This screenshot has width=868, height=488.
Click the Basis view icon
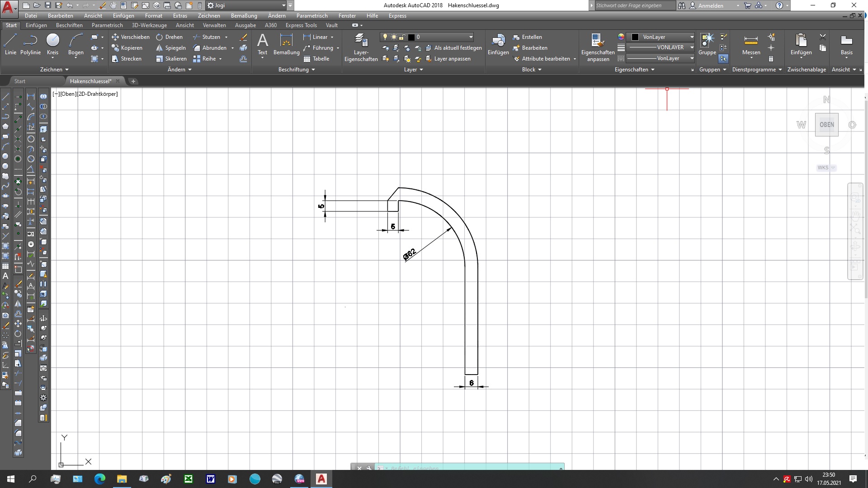[x=846, y=44]
